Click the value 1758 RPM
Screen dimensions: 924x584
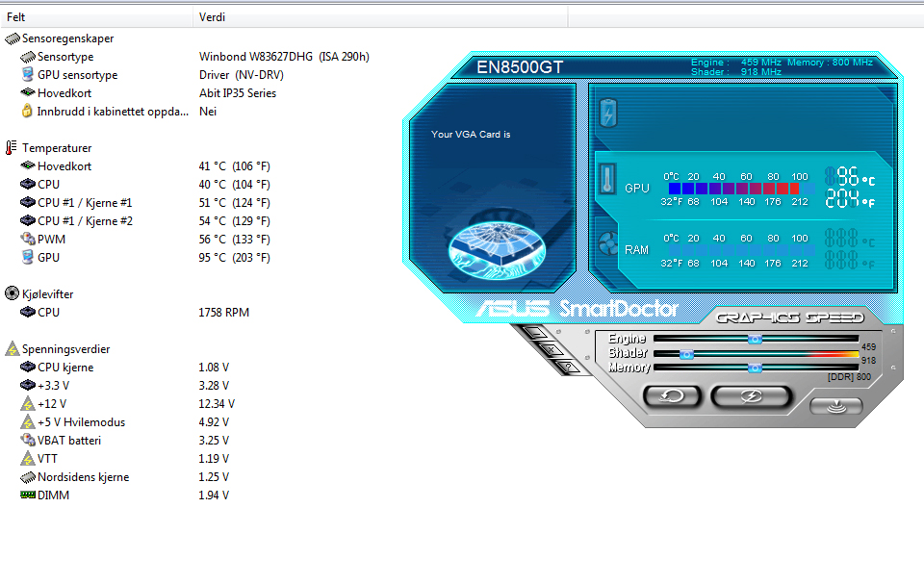click(224, 313)
